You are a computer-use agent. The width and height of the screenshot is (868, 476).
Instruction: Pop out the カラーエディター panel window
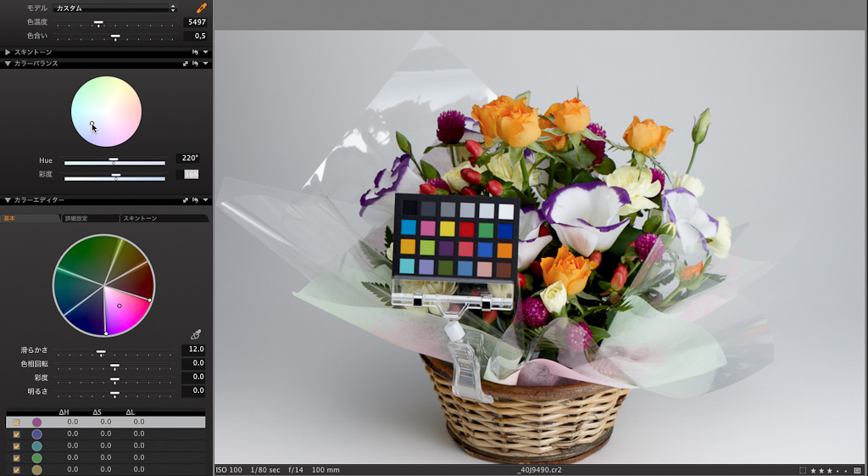pos(185,200)
